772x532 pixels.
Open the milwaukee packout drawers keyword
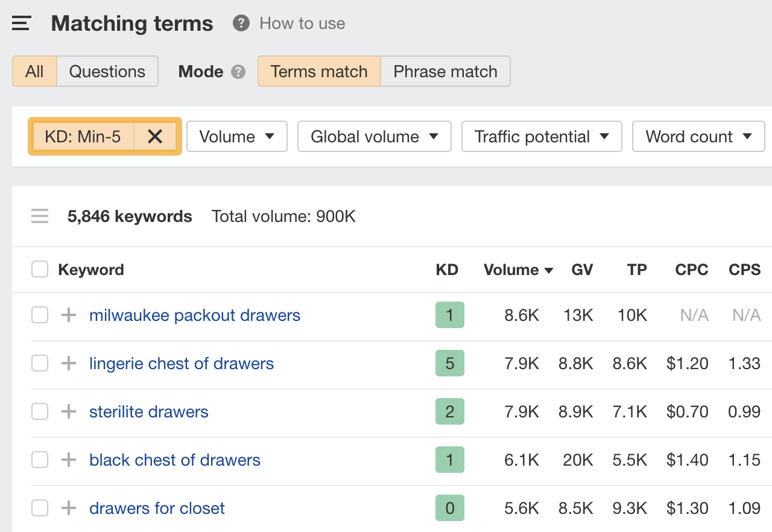(195, 314)
